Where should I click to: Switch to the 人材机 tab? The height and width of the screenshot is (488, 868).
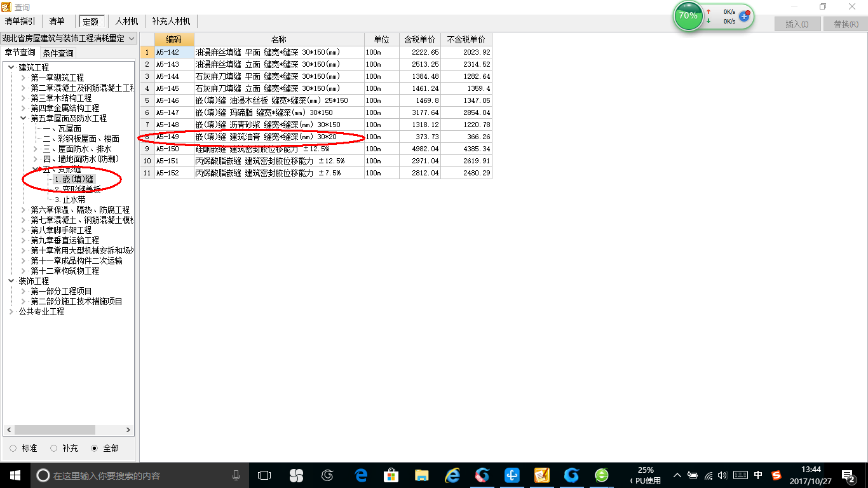(126, 22)
